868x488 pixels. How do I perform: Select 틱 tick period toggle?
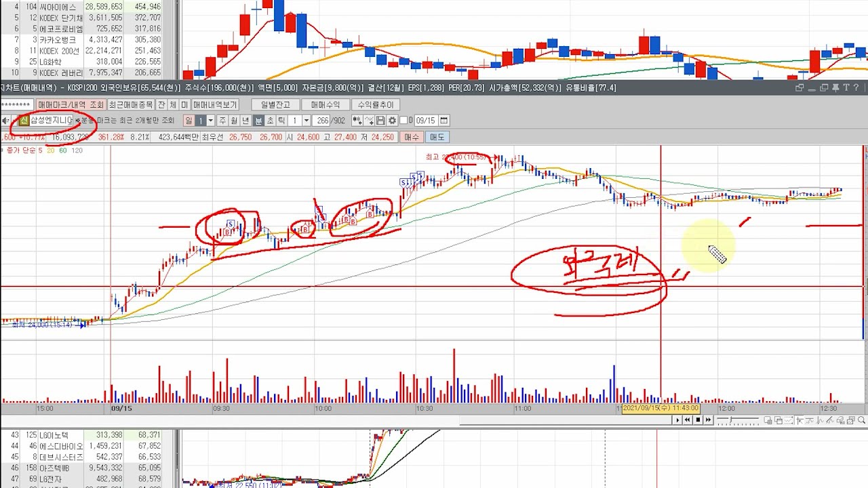281,120
